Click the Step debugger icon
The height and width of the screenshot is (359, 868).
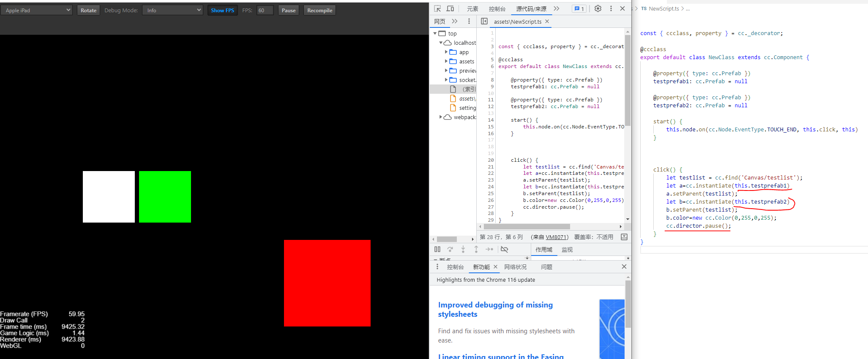click(489, 249)
